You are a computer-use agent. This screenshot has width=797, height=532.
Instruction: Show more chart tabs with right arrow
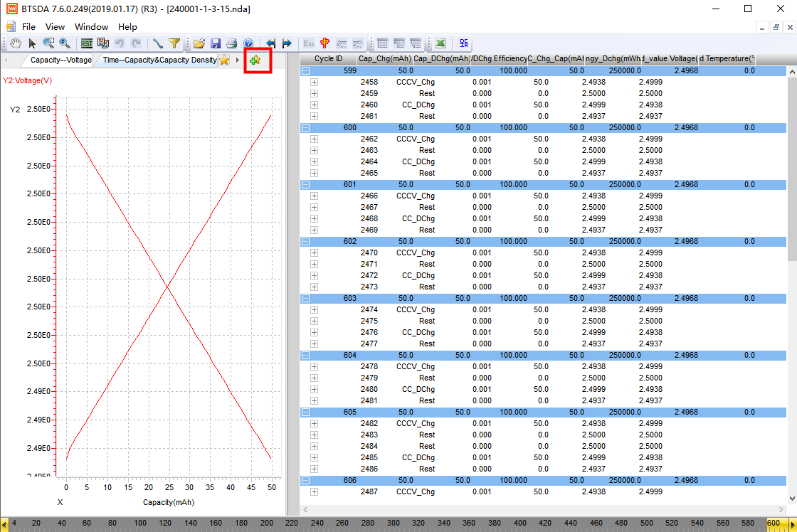click(238, 60)
